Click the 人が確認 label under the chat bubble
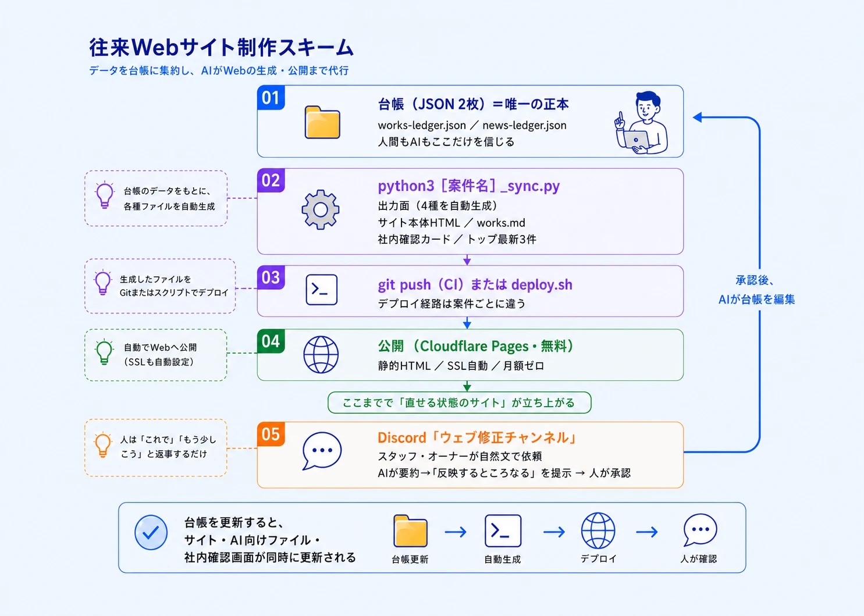This screenshot has height=616, width=864. [x=699, y=558]
